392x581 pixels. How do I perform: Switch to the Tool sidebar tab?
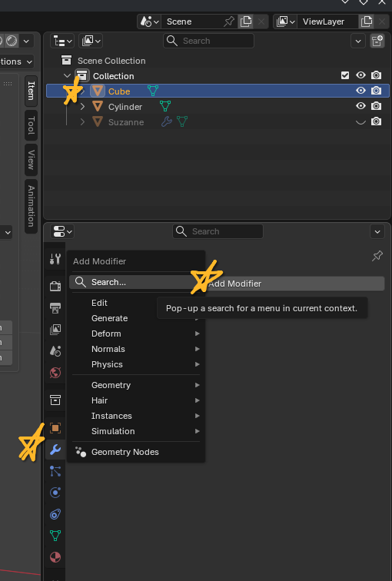[31, 125]
